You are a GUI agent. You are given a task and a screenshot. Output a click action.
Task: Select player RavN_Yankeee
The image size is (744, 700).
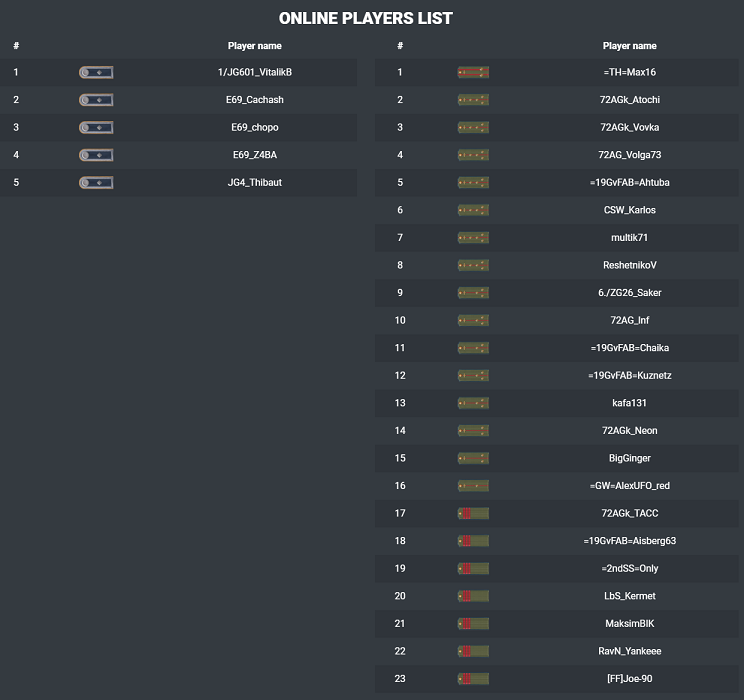pos(630,651)
